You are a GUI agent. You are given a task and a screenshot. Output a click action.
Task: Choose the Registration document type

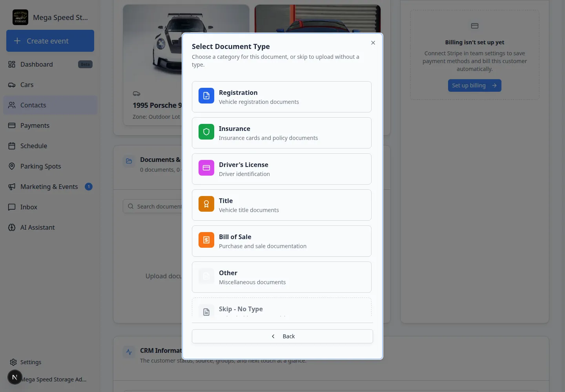pyautogui.click(x=282, y=97)
